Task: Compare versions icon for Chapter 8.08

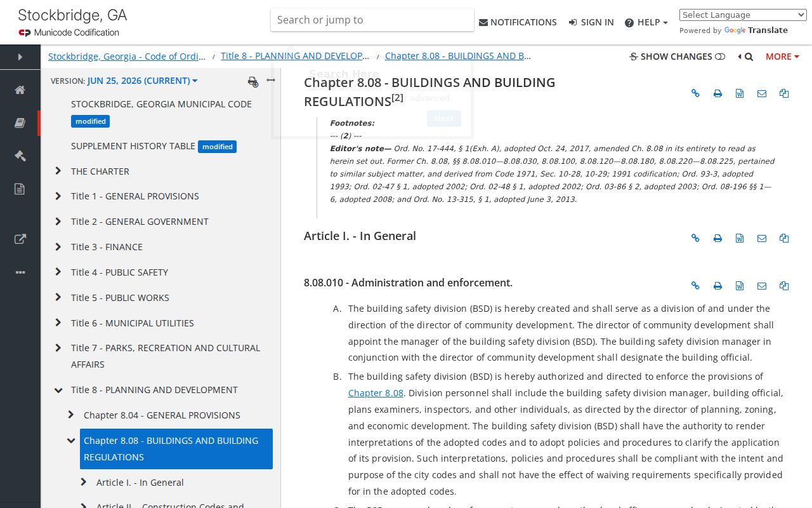Action: 784,93
